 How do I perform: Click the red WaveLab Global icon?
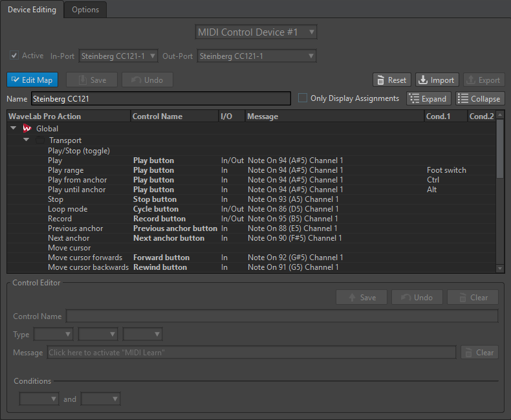(x=27, y=129)
